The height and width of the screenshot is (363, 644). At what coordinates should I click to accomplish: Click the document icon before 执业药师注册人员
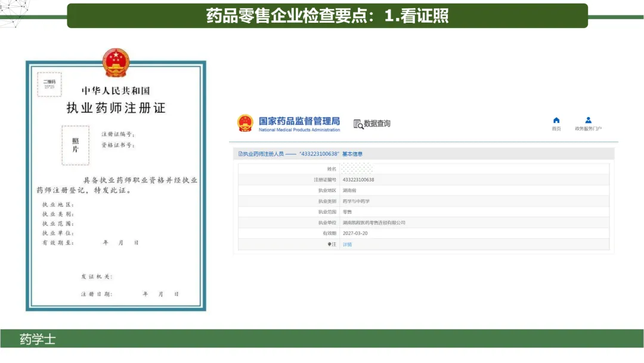[x=240, y=154]
